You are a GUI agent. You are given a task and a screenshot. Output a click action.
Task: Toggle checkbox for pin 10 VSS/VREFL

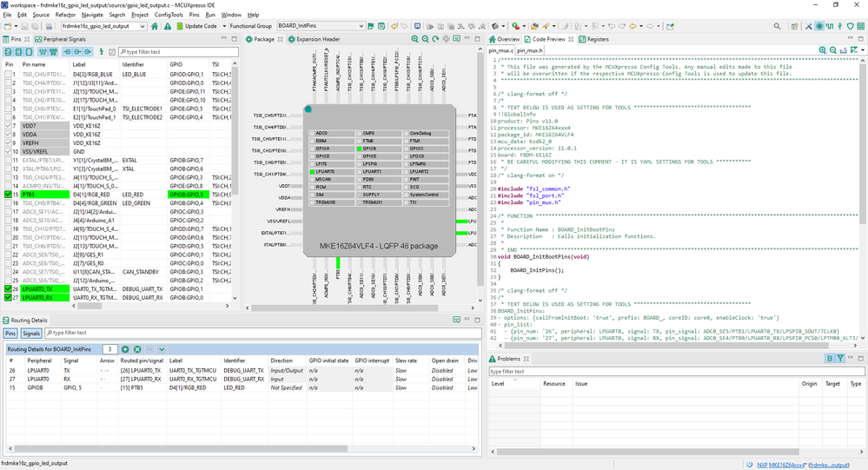[8, 152]
